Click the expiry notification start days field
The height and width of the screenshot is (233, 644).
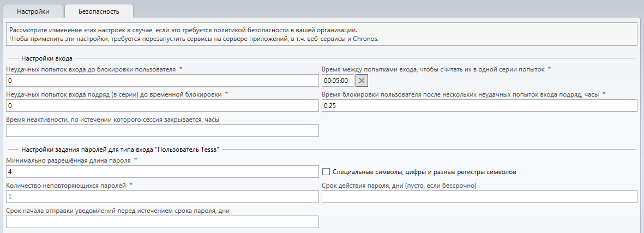click(x=162, y=222)
